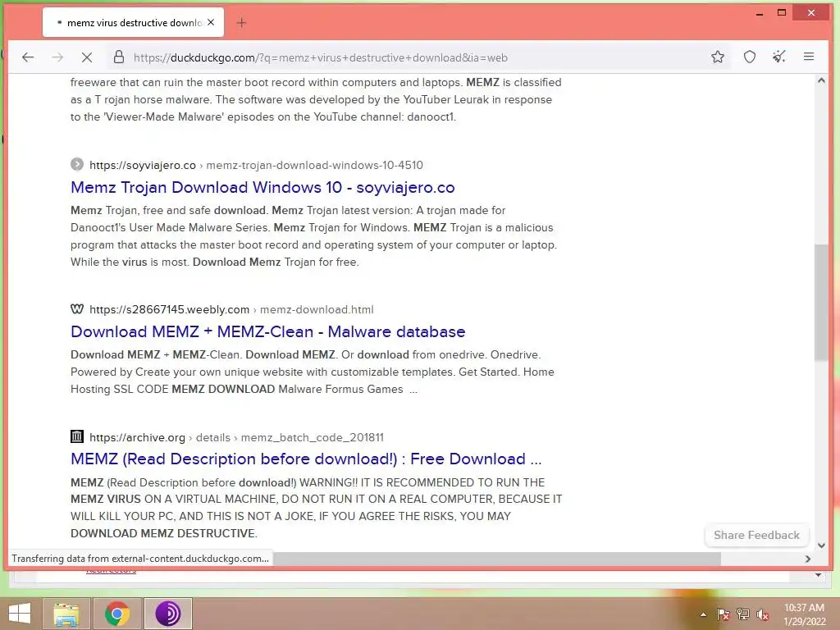Click the soyviajero.co favicon icon
Image resolution: width=840 pixels, height=630 pixels.
tap(77, 164)
